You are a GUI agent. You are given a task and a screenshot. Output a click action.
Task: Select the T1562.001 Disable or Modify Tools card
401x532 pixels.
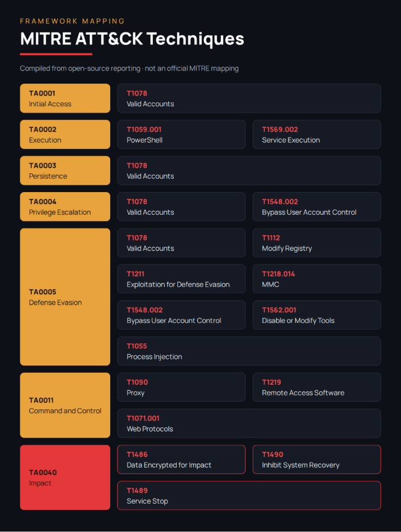point(316,315)
